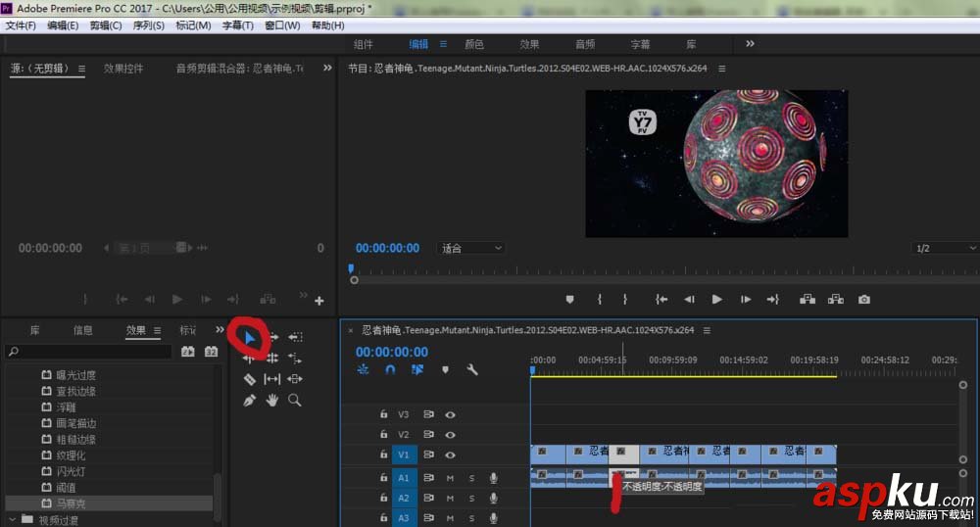Toggle Linked Selection in timeline

[x=417, y=369]
